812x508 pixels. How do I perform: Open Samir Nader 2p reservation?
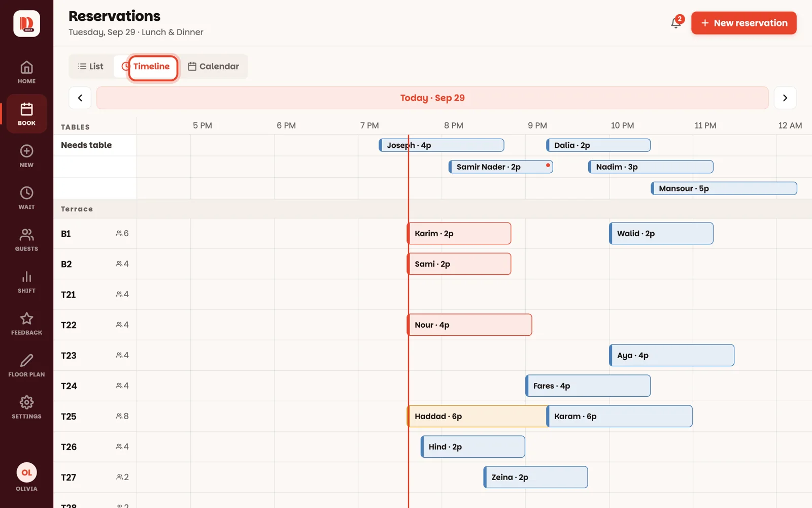point(500,167)
